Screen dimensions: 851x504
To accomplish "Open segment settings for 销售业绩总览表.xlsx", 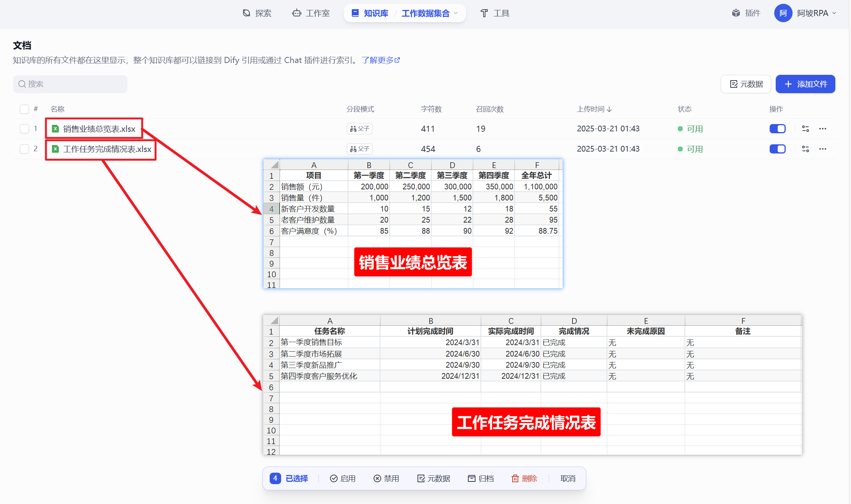I will pos(805,129).
